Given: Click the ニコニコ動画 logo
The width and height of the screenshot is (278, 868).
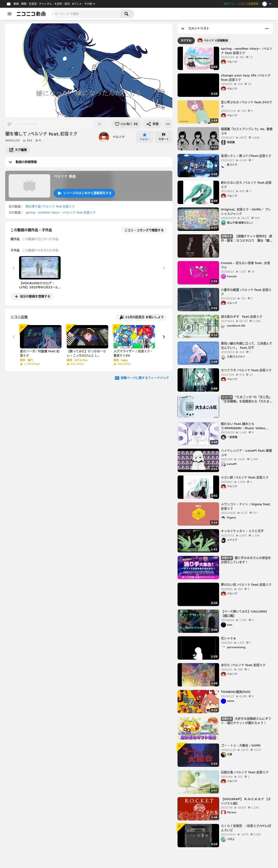Looking at the screenshot, I should [31, 14].
